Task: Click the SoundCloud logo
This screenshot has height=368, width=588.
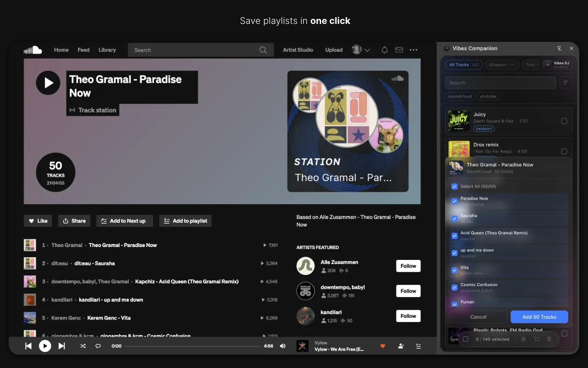Action: [33, 50]
